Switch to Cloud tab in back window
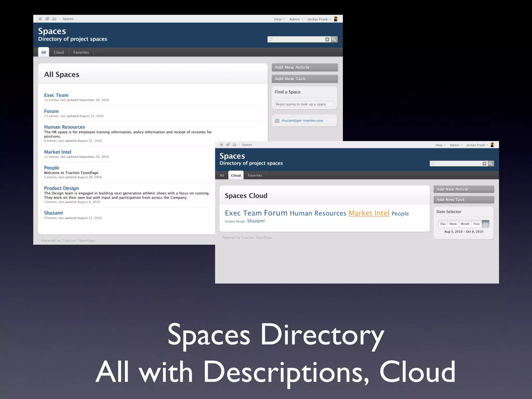The height and width of the screenshot is (399, 532). click(x=59, y=52)
